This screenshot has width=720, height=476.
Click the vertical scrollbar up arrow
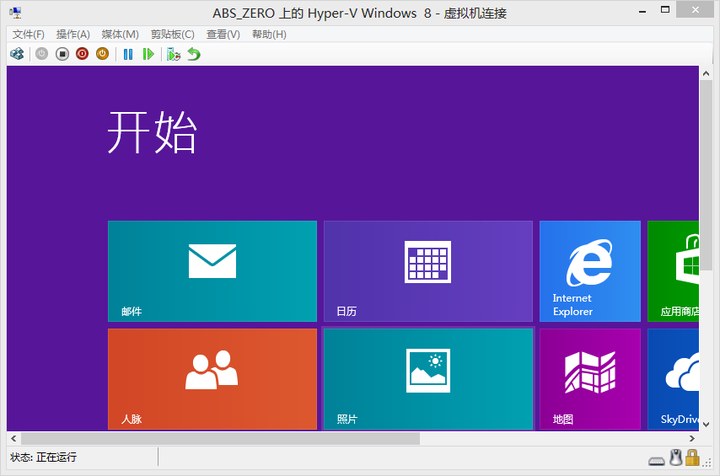click(706, 73)
